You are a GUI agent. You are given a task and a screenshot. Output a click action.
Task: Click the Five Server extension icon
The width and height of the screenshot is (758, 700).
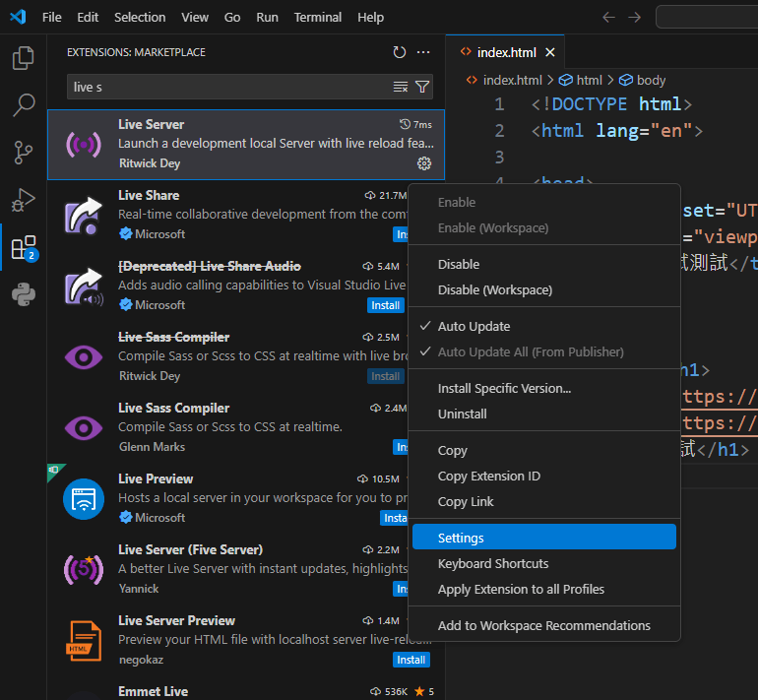point(84,569)
